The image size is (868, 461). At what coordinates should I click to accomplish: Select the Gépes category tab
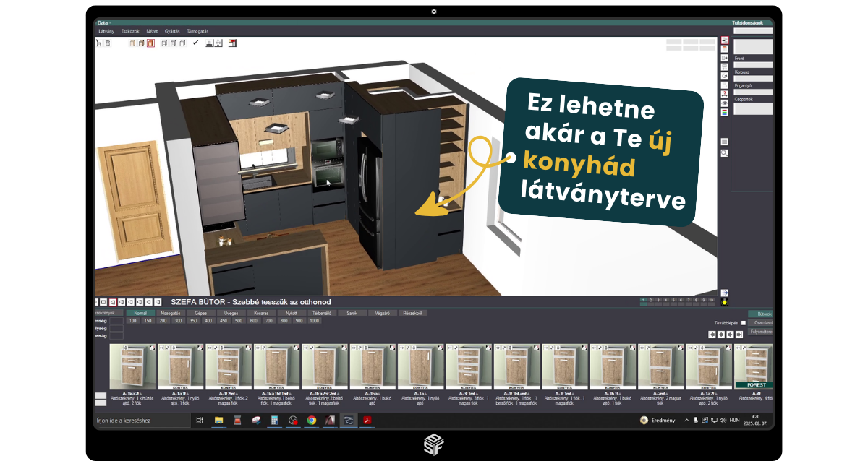click(201, 314)
